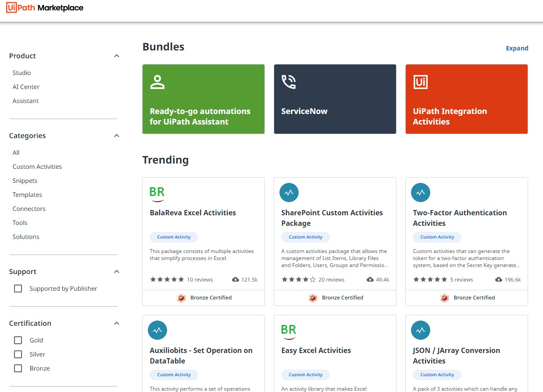The width and height of the screenshot is (543, 392).
Task: Open SharePoint Custom Activities Package title
Action: pos(332,218)
